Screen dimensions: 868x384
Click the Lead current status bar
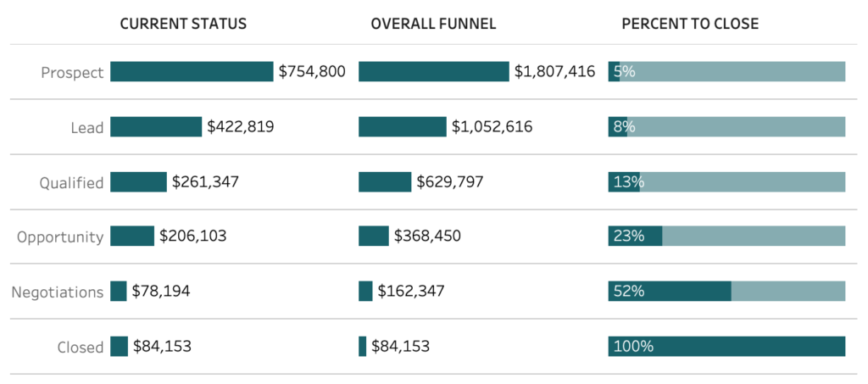pos(156,127)
